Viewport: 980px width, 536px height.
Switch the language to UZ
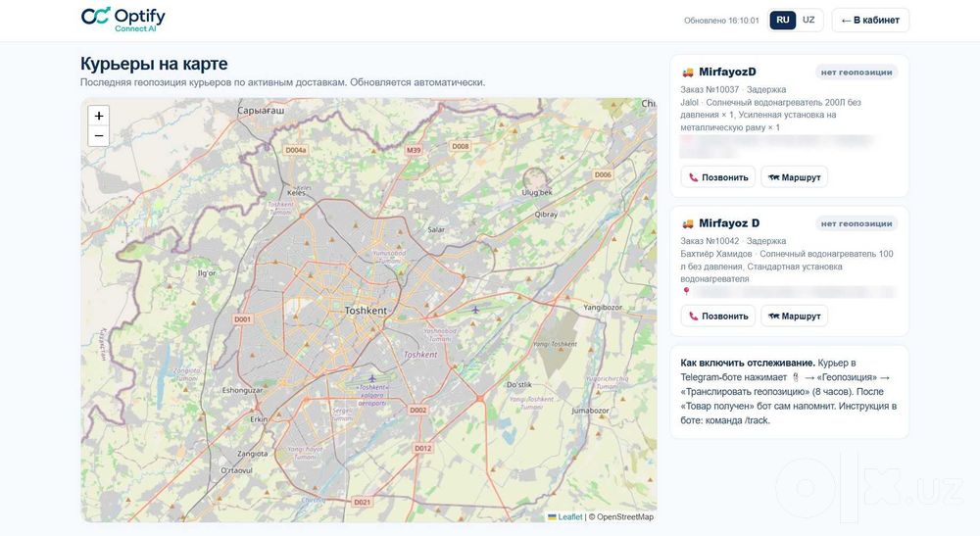(808, 20)
